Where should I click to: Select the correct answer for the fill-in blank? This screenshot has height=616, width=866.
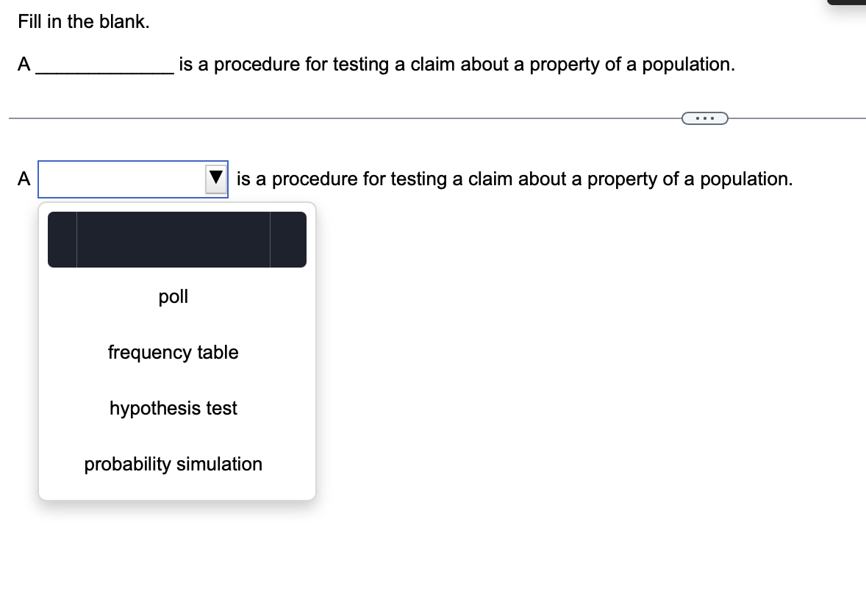(x=173, y=408)
